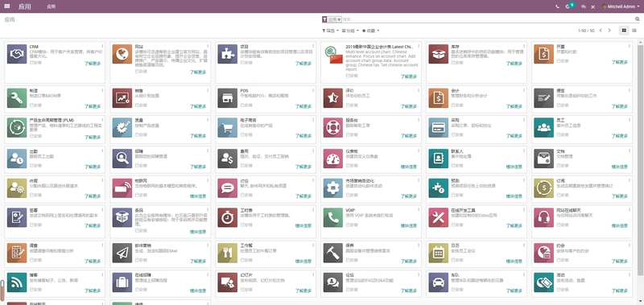Click the 讨论 chat bubble icon

click(228, 188)
